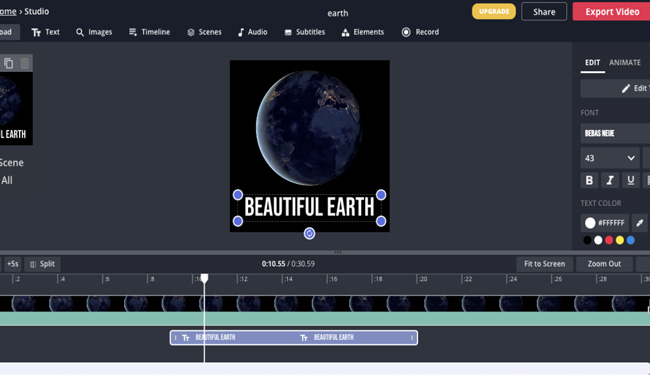The image size is (650, 375).
Task: Click right trim handle of text clip
Action: pos(412,338)
